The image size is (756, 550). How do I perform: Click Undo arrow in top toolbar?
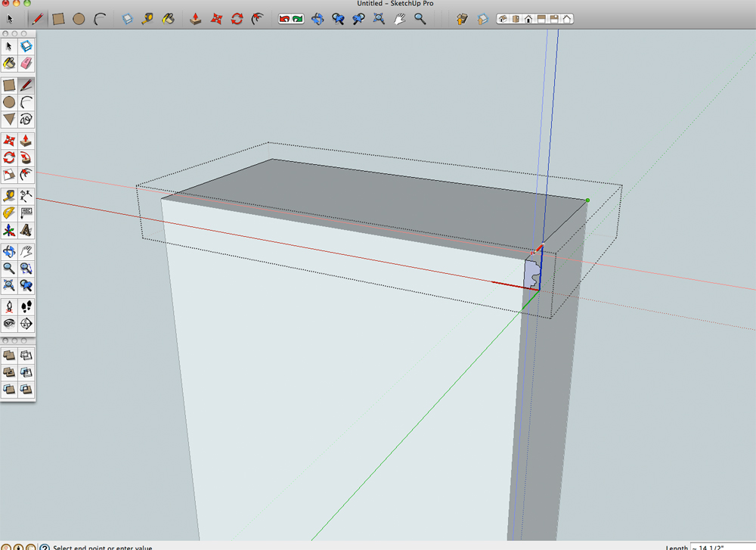click(x=284, y=19)
